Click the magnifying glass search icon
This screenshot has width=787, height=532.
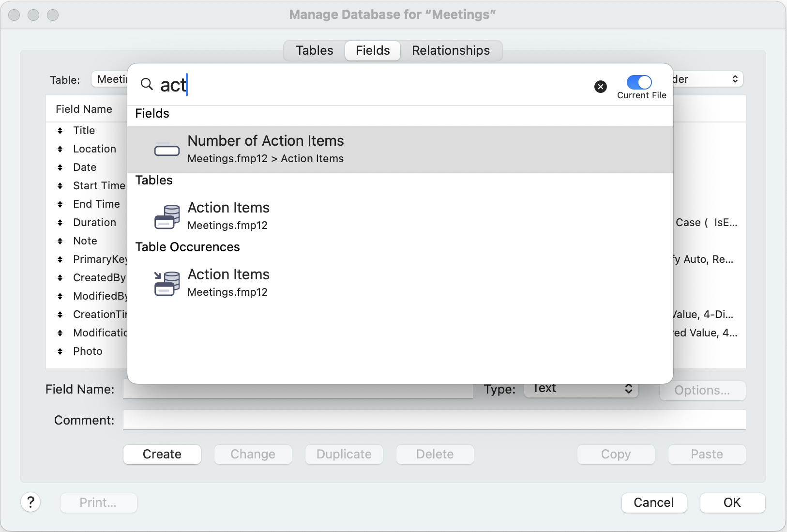[147, 84]
